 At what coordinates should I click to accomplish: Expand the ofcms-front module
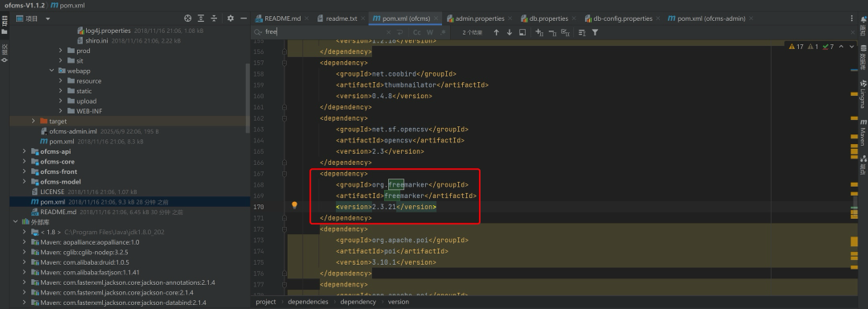click(24, 171)
